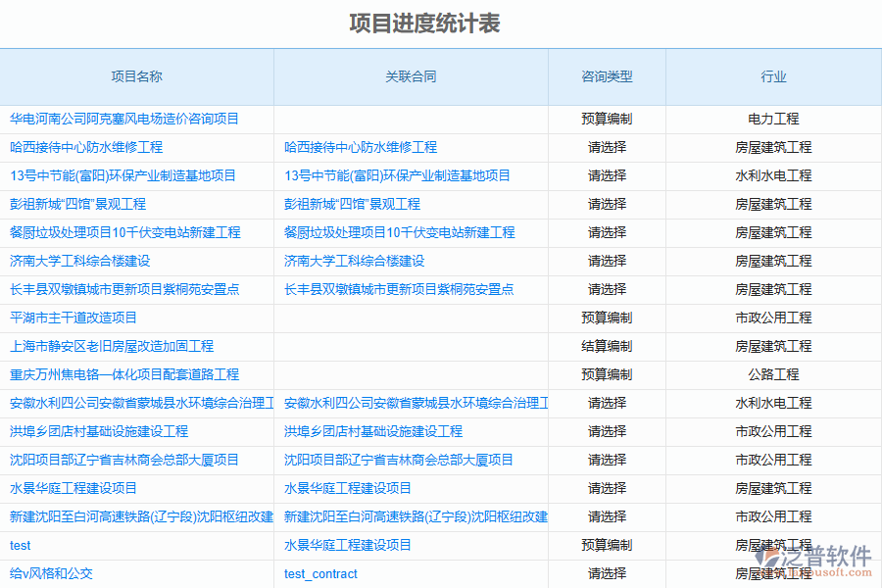Open the test project link

click(x=20, y=545)
